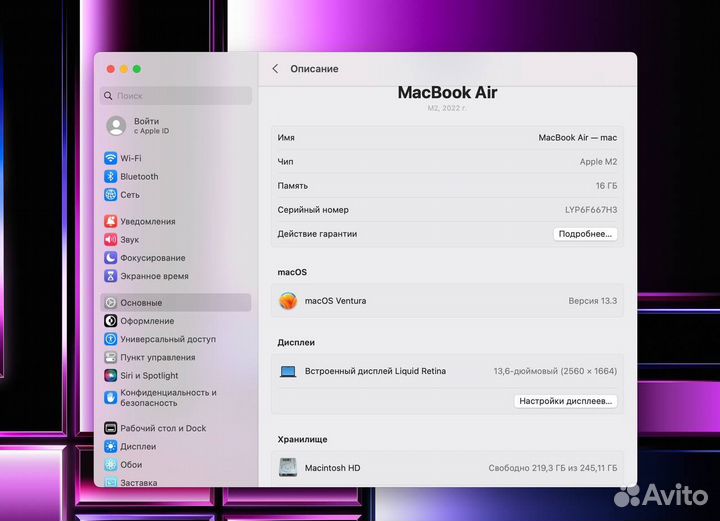
Task: Click Встроенный дисплей Liquid Retina text
Action: pos(375,371)
